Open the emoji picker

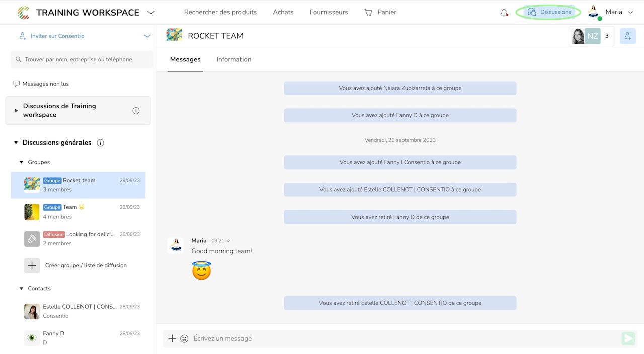[x=184, y=339]
